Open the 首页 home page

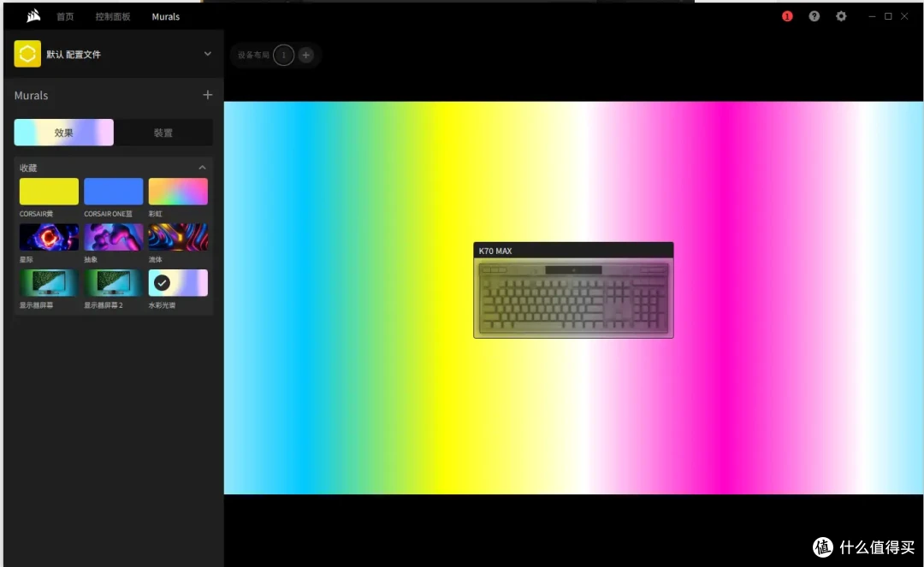[65, 16]
